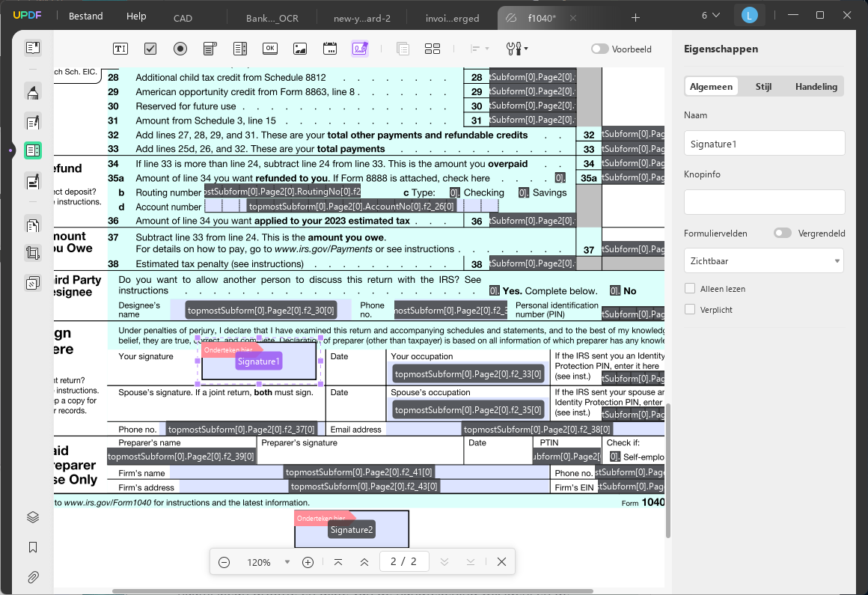
Task: Open the Bookmarks panel icon
Action: point(33,547)
